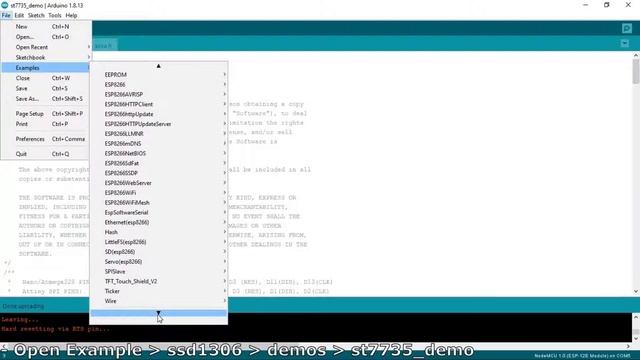Expand the ESP8266WebServer examples

[159, 183]
